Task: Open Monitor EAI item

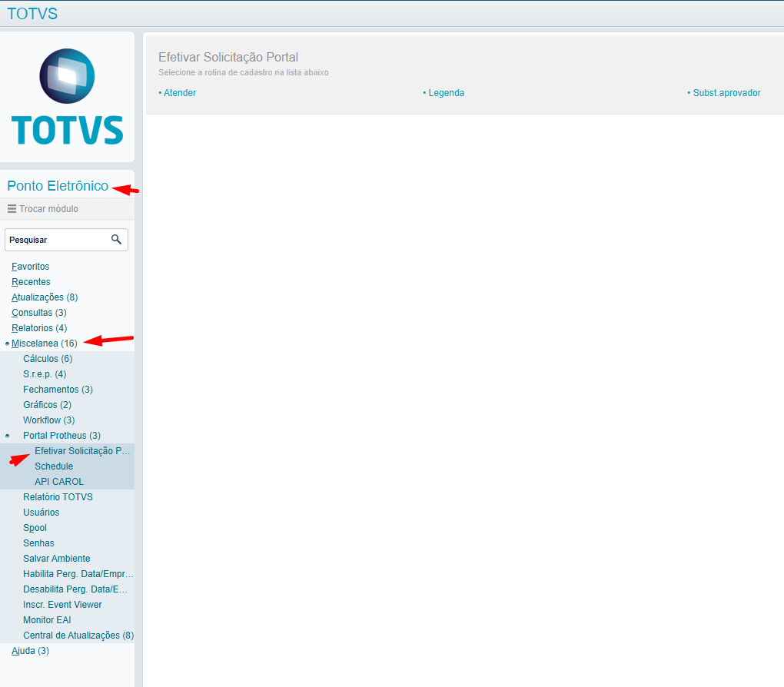Action: pos(47,620)
